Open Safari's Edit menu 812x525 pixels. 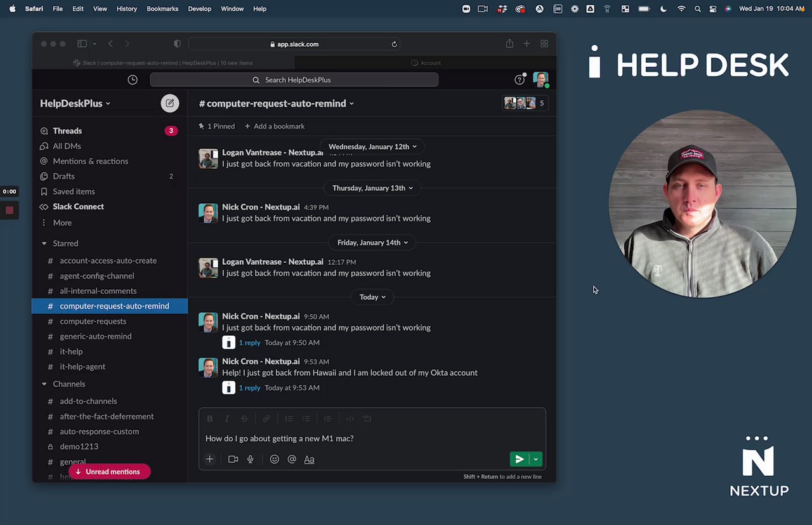[78, 9]
